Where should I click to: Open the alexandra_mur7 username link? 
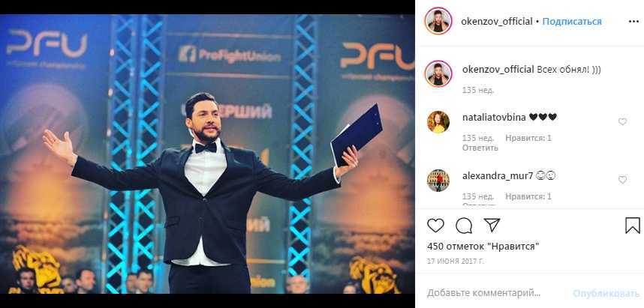click(x=492, y=176)
